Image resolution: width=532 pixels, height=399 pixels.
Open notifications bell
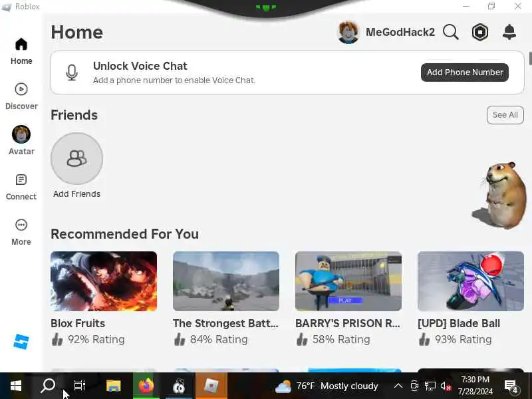pyautogui.click(x=509, y=32)
